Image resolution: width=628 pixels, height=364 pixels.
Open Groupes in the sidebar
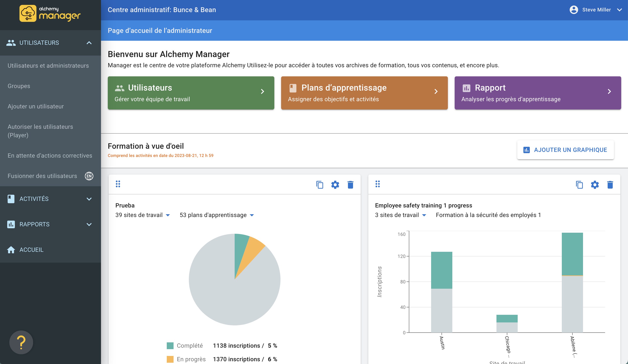coord(19,86)
